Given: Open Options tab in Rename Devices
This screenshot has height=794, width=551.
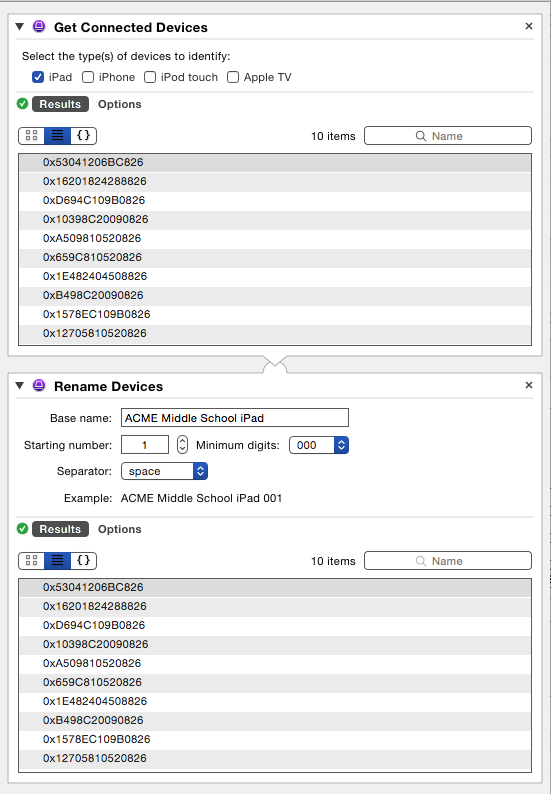Looking at the screenshot, I should (x=120, y=529).
